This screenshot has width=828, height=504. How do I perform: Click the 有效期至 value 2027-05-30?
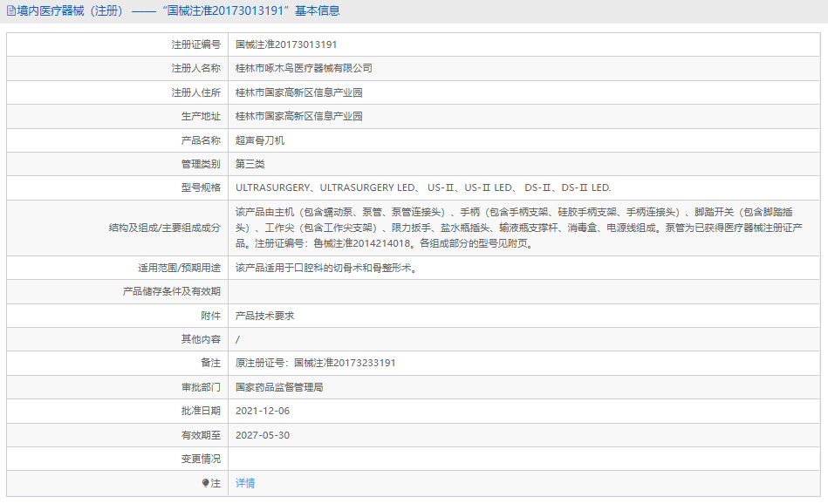click(x=265, y=434)
